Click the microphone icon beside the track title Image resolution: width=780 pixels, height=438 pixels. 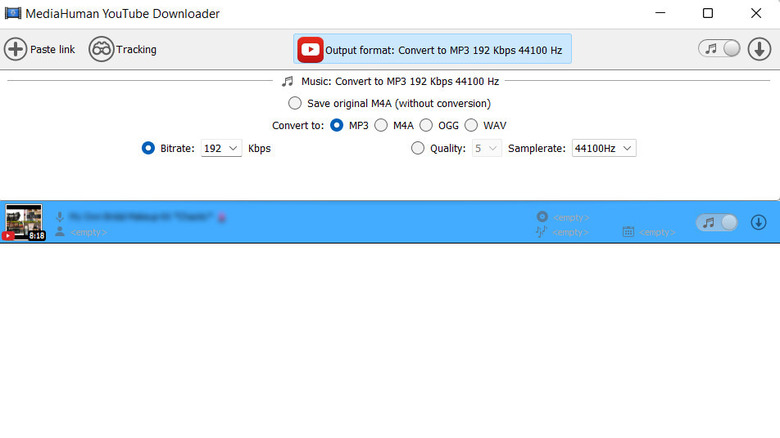(x=61, y=217)
